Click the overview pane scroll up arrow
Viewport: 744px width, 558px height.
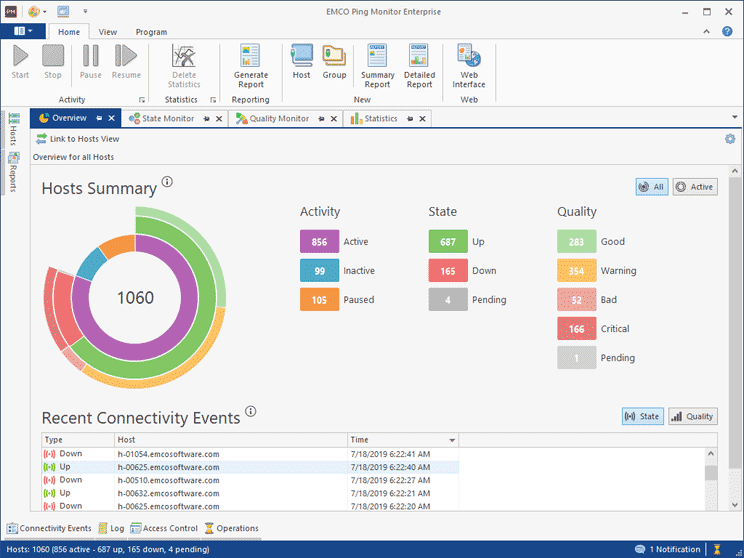point(735,171)
